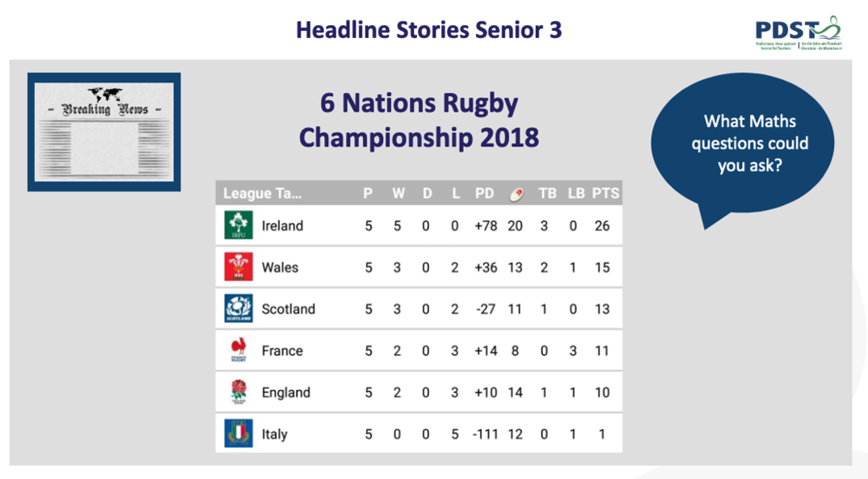
Task: Select the TB column header
Action: (x=547, y=194)
